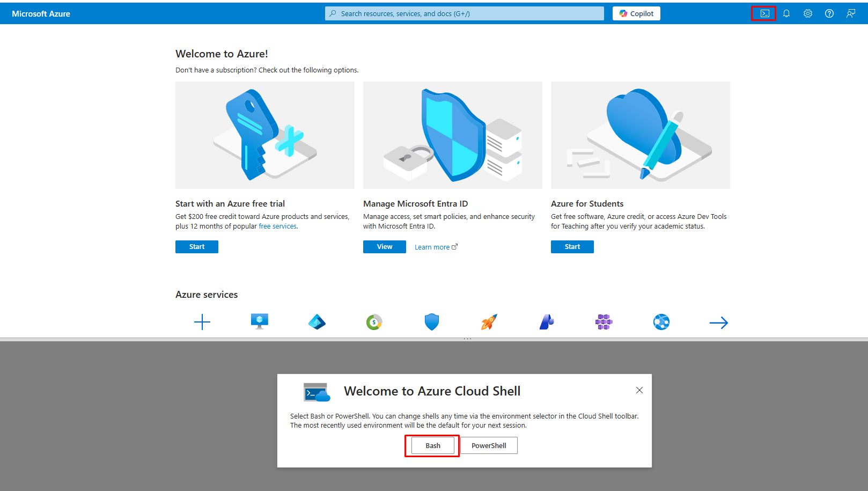The image size is (868, 491).
Task: Open Cost Management dollar icon
Action: (x=374, y=322)
